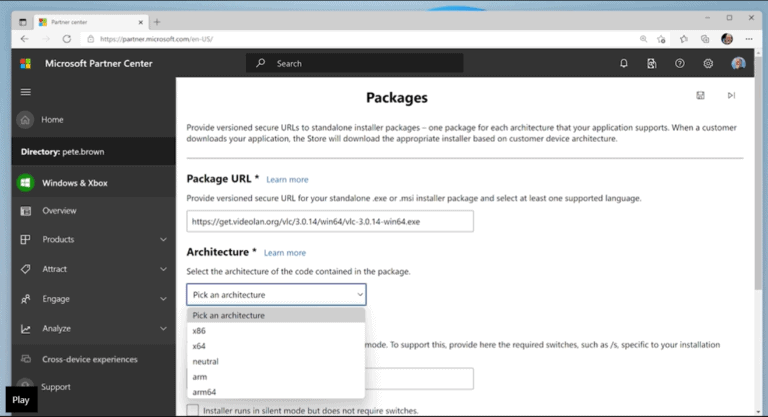Open the Pick an architecture dropdown
This screenshot has height=417, width=768.
point(276,294)
